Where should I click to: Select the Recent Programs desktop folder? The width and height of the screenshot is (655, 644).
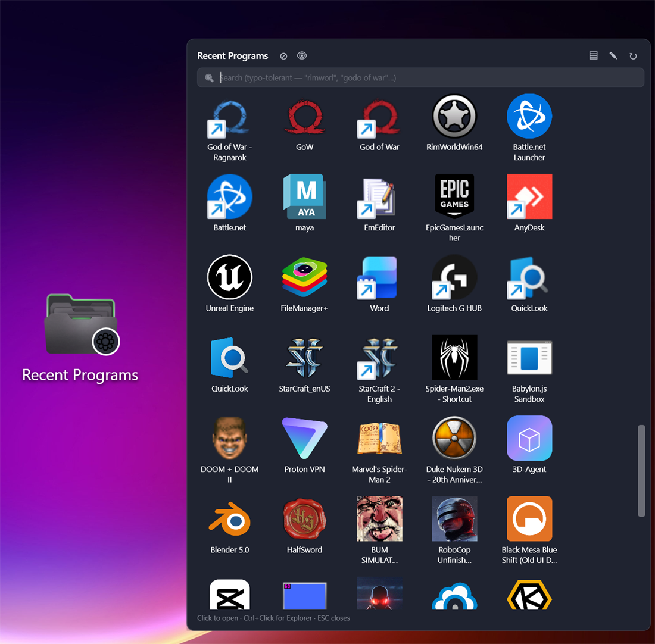tap(80, 338)
